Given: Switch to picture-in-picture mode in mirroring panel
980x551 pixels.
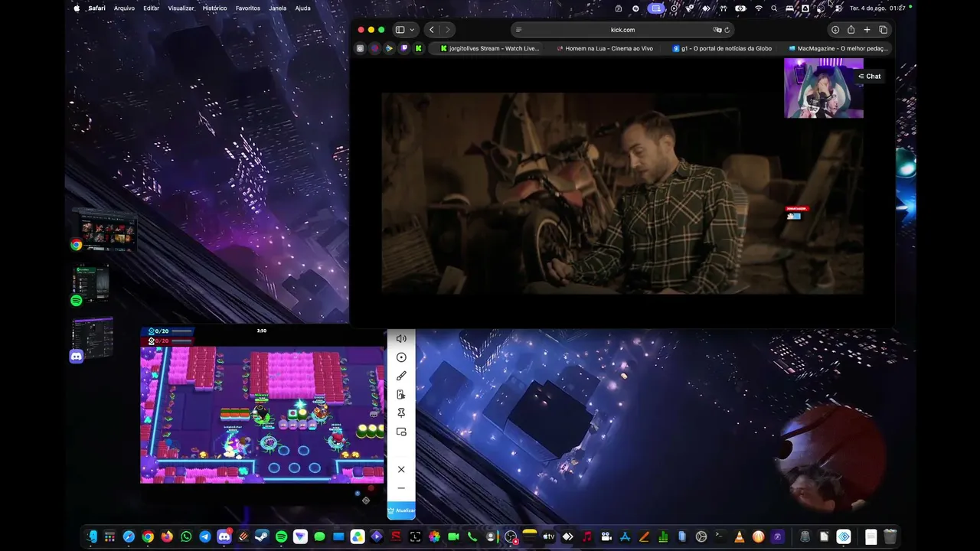Looking at the screenshot, I should (x=401, y=432).
